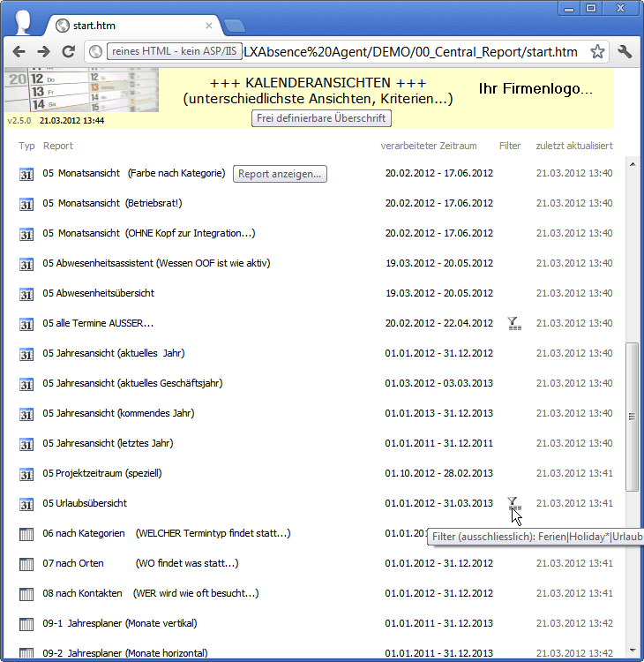This screenshot has height=662, width=644.
Task: Click grid icon beside 08 nach Kontakten
Action: (x=26, y=594)
